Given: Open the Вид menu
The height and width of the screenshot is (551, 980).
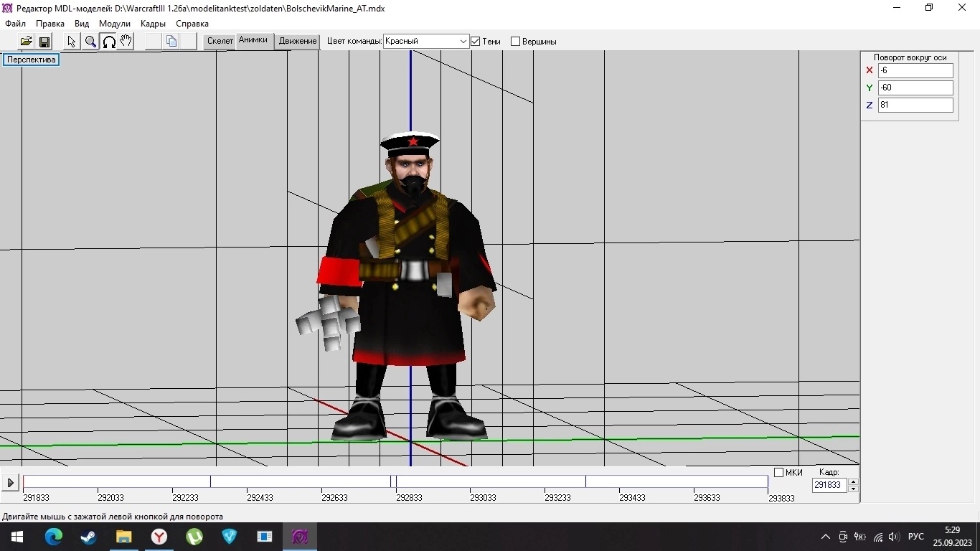Looking at the screenshot, I should click(x=82, y=24).
